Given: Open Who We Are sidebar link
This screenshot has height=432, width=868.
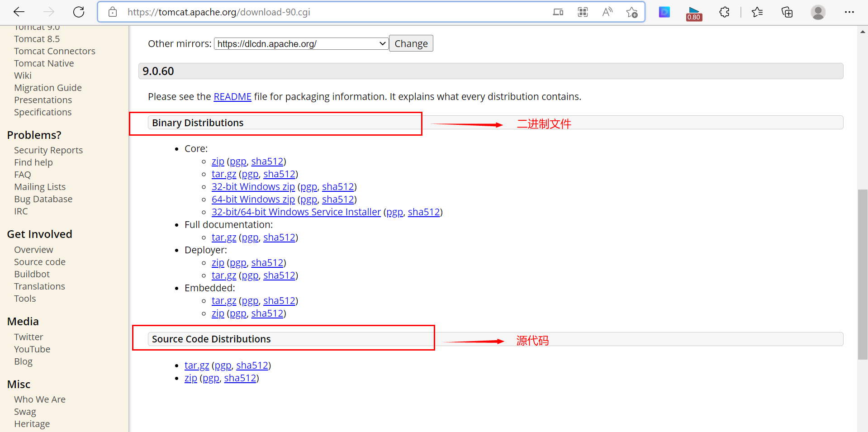Looking at the screenshot, I should tap(40, 399).
